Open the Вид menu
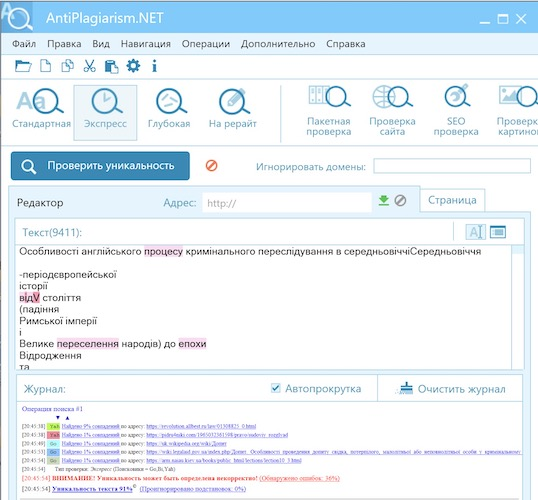This screenshot has height=500, width=538. 101,44
